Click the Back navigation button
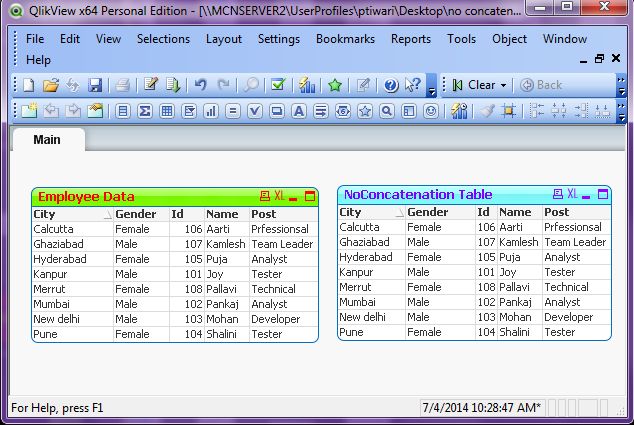 click(541, 85)
